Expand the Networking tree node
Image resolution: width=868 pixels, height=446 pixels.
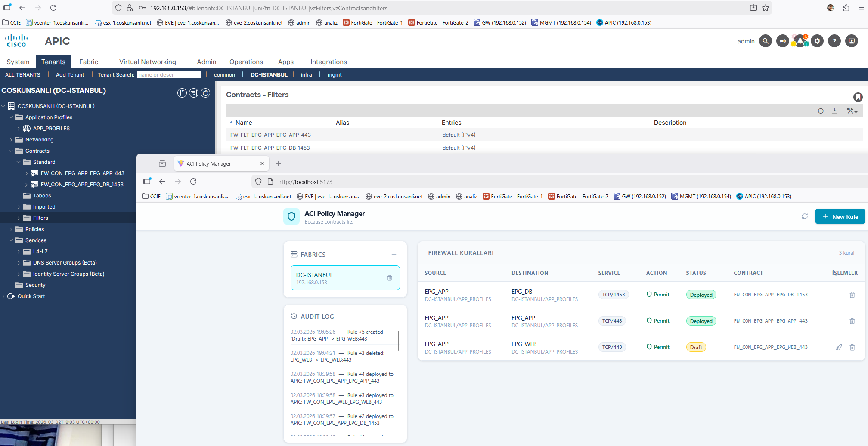click(x=11, y=140)
